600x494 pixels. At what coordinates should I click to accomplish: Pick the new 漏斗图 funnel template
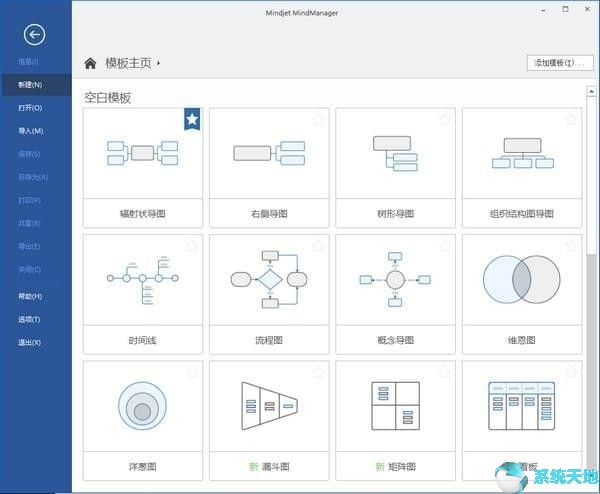[x=269, y=421]
